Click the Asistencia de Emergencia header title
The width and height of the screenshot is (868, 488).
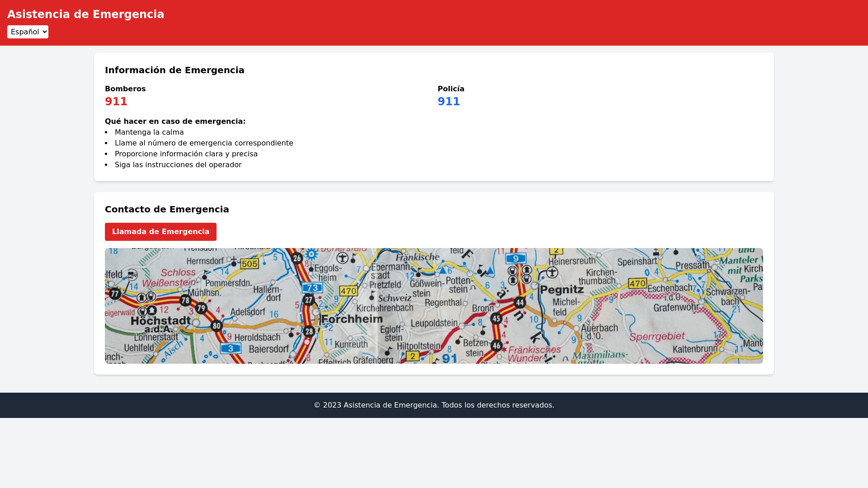click(86, 14)
